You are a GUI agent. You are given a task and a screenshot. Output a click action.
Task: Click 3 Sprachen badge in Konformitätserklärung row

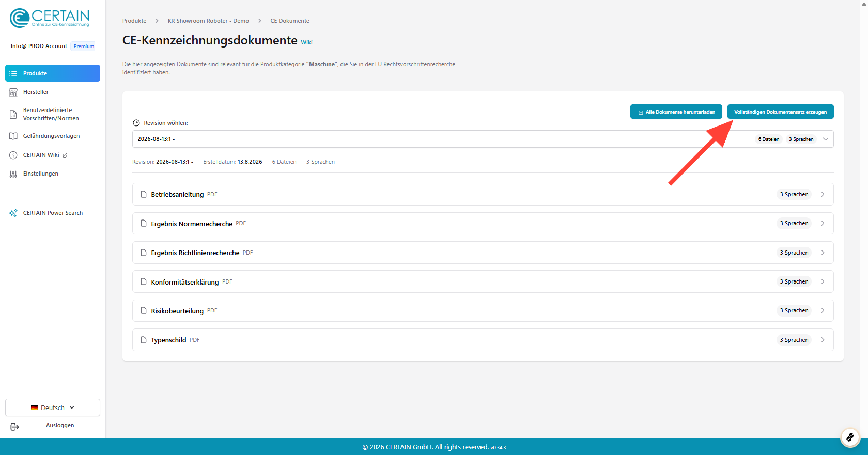pyautogui.click(x=794, y=281)
